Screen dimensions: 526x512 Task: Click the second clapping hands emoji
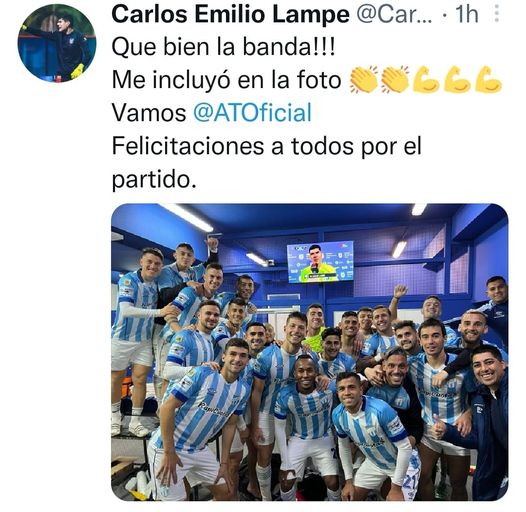pyautogui.click(x=396, y=80)
